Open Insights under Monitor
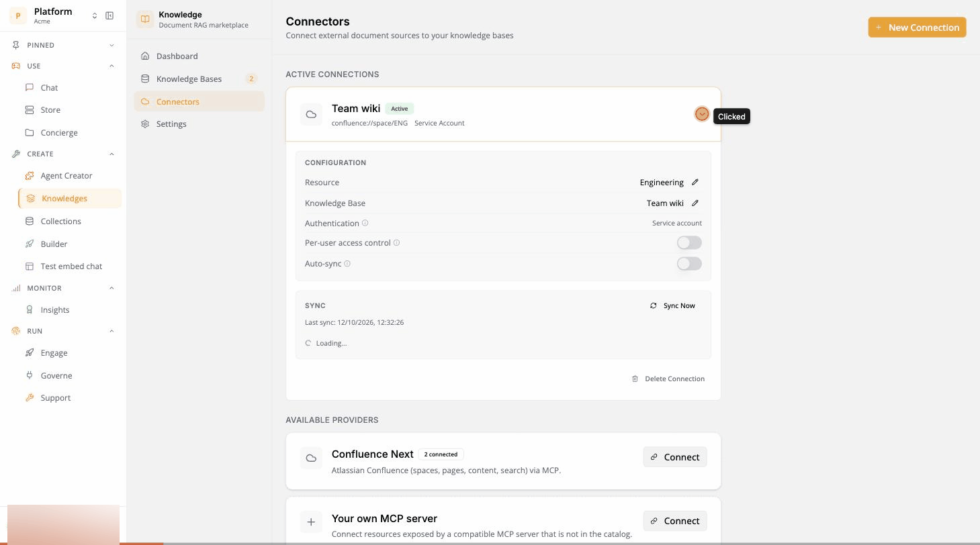 pos(55,309)
